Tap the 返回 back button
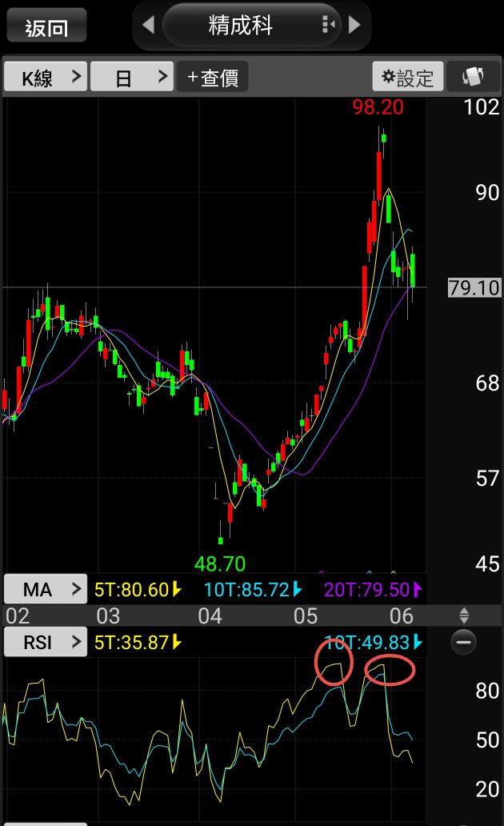Viewport: 504px width, 826px height. [x=46, y=26]
